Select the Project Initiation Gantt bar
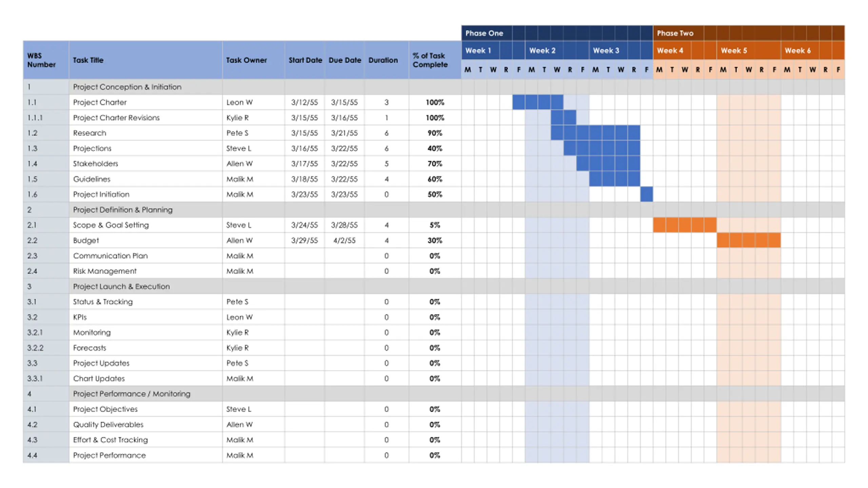 [647, 194]
